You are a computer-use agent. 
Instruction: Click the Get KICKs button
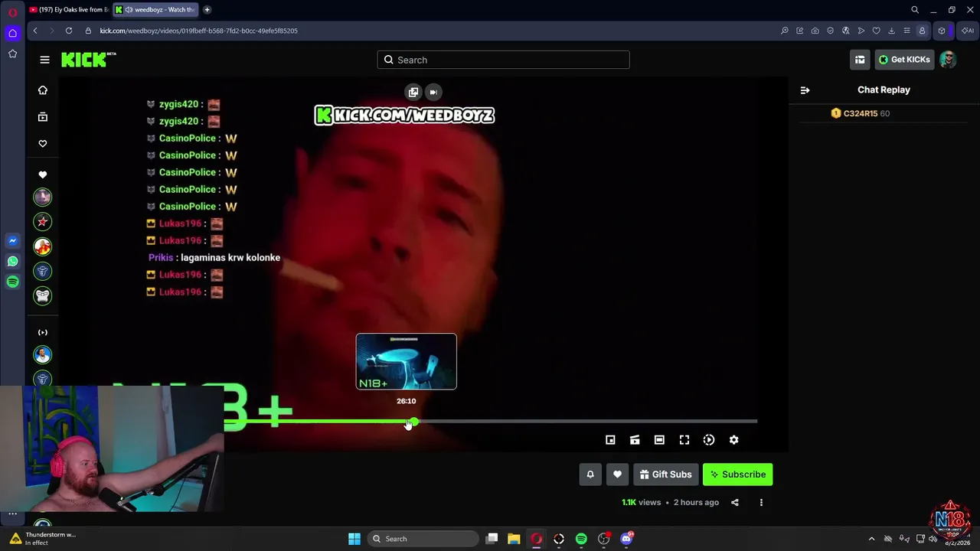click(904, 60)
